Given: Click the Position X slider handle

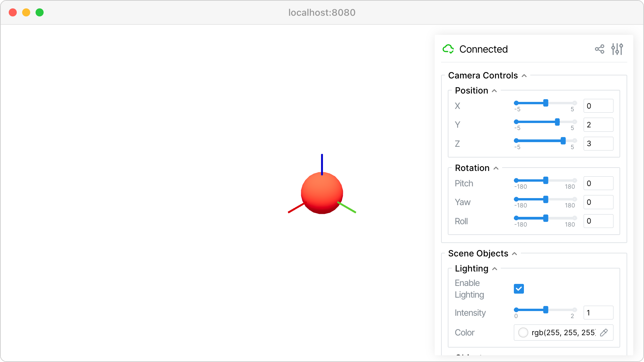Looking at the screenshot, I should point(546,103).
